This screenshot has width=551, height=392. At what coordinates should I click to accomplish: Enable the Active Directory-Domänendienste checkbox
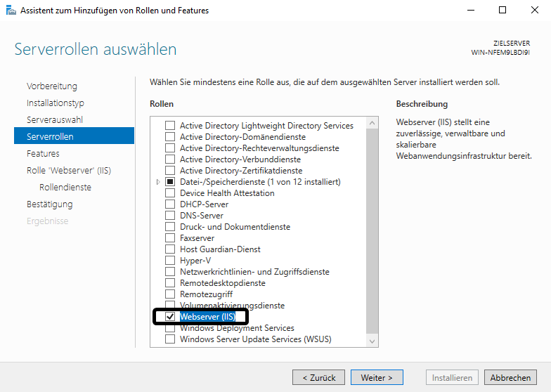tap(170, 136)
